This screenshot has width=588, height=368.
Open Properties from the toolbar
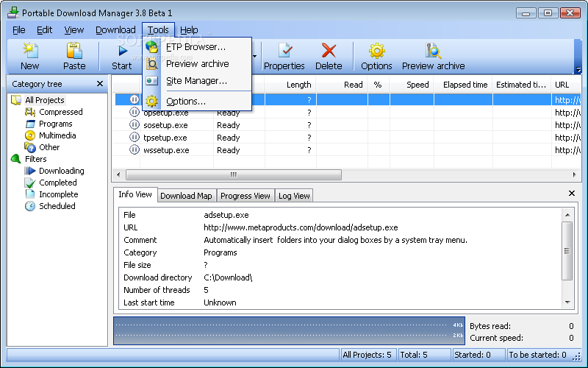284,57
